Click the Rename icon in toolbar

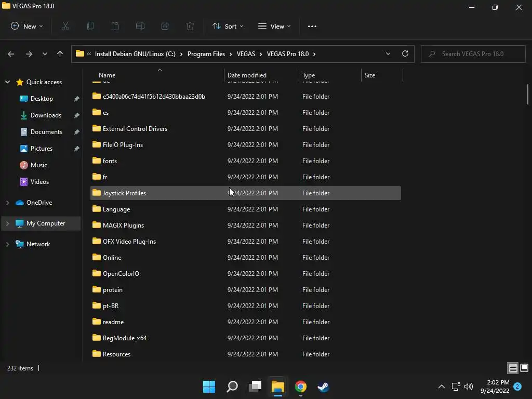(140, 26)
